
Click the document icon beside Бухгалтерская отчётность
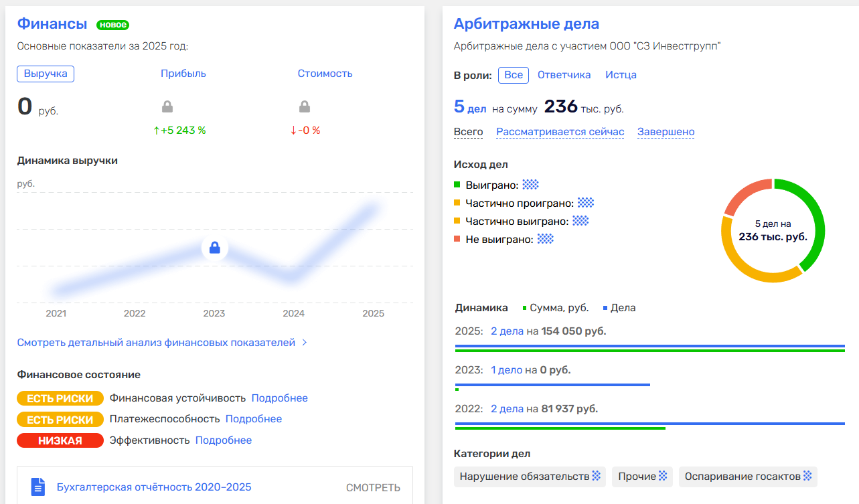(38, 487)
